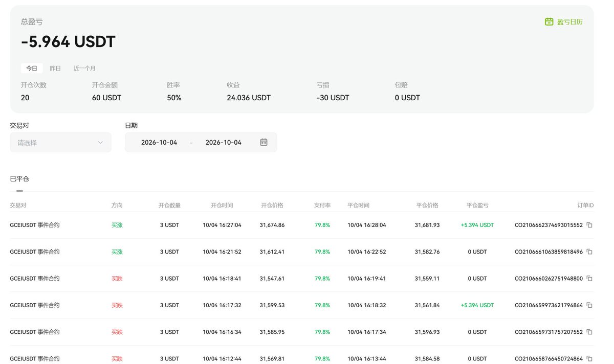Click the end date 2026-10-04 field
Viewport: 614px width, 364px height.
point(223,143)
